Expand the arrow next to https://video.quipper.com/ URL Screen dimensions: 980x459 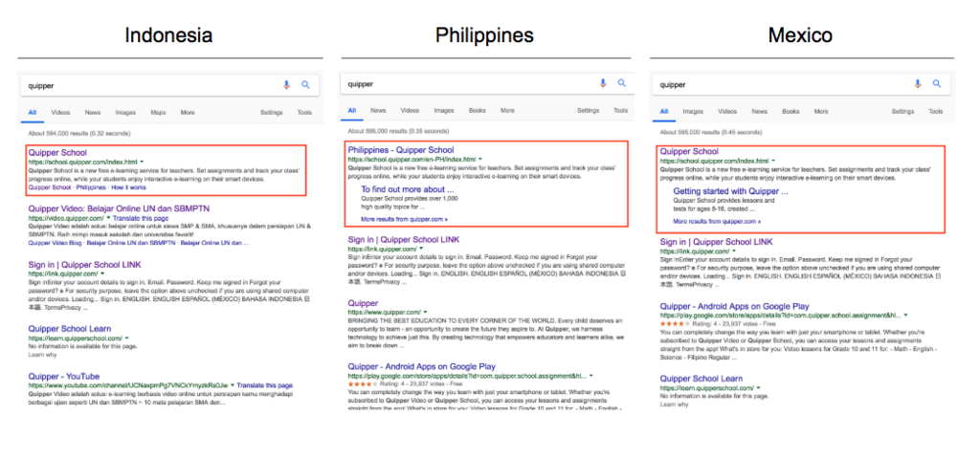click(x=108, y=218)
